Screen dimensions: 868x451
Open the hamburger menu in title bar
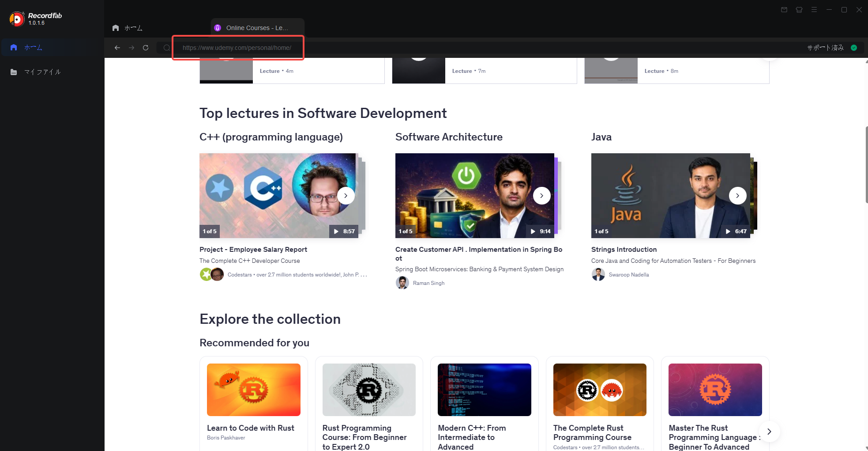(814, 10)
